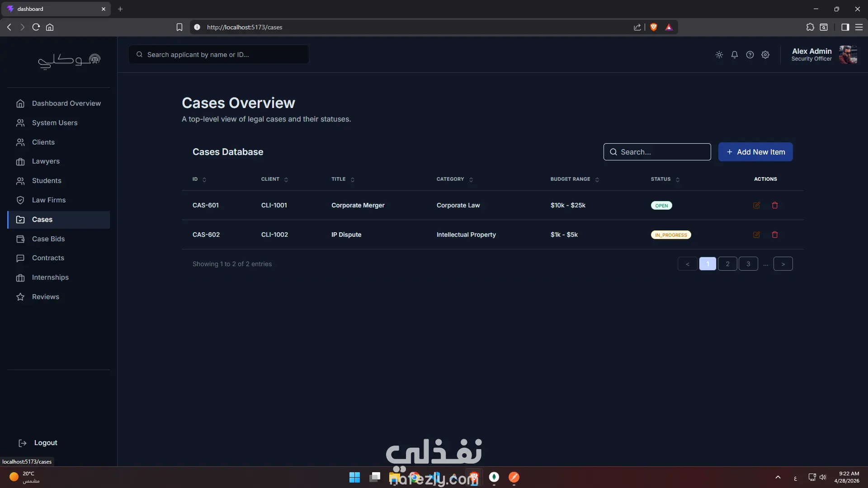The height and width of the screenshot is (488, 868).
Task: Go to Contracts page
Action: pos(59,258)
